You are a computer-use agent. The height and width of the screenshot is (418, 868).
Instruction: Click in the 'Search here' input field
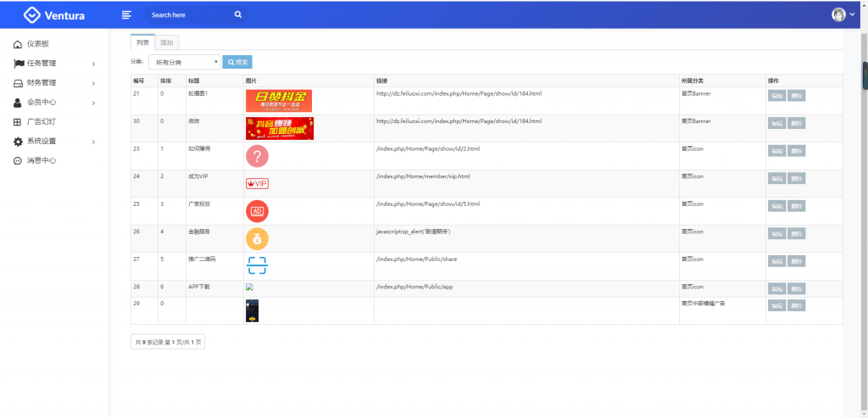click(x=186, y=14)
